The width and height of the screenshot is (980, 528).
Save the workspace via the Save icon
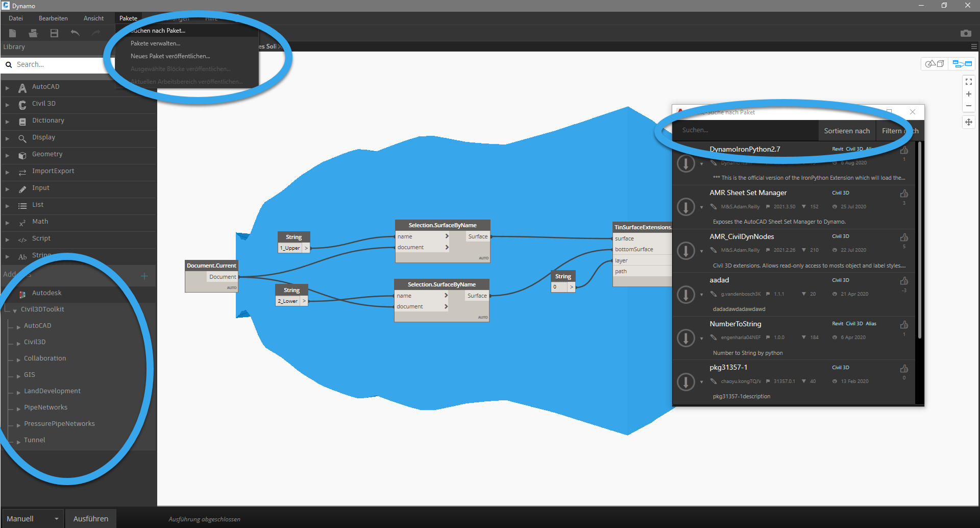click(x=54, y=33)
